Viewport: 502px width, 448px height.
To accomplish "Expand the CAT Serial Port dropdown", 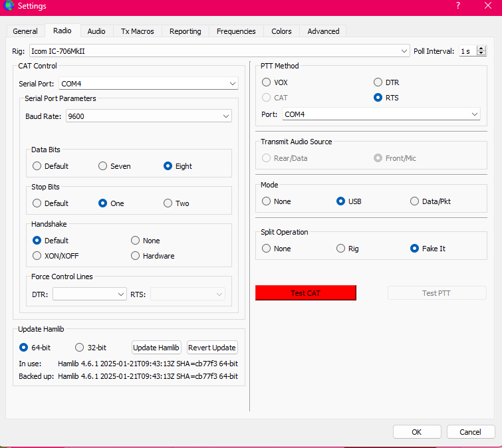I will pos(148,84).
